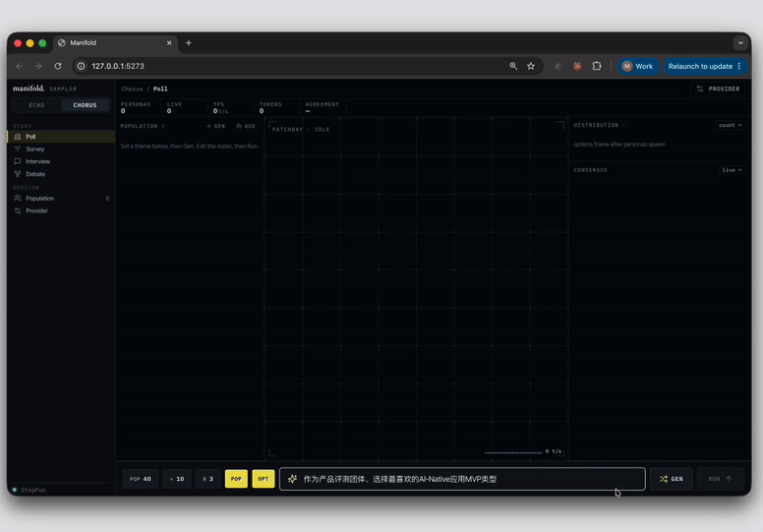Click the RUN button

point(720,479)
